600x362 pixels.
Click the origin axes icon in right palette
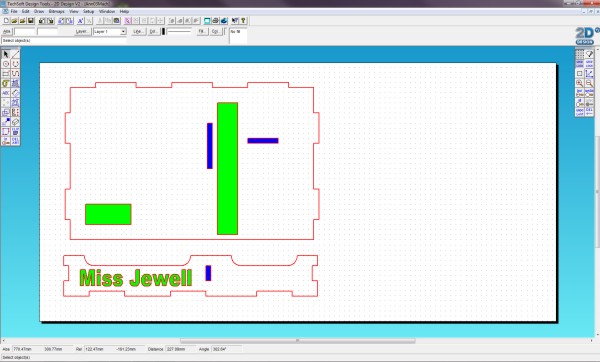pos(589,73)
